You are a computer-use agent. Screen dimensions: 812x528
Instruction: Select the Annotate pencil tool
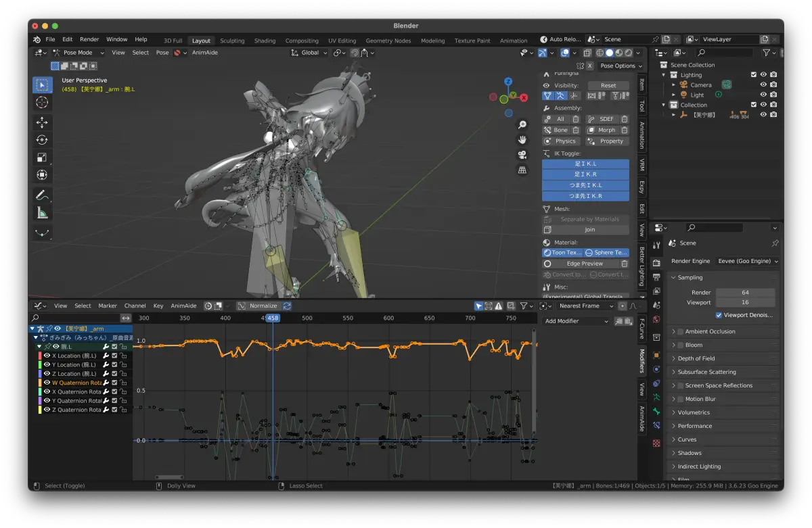tap(42, 195)
